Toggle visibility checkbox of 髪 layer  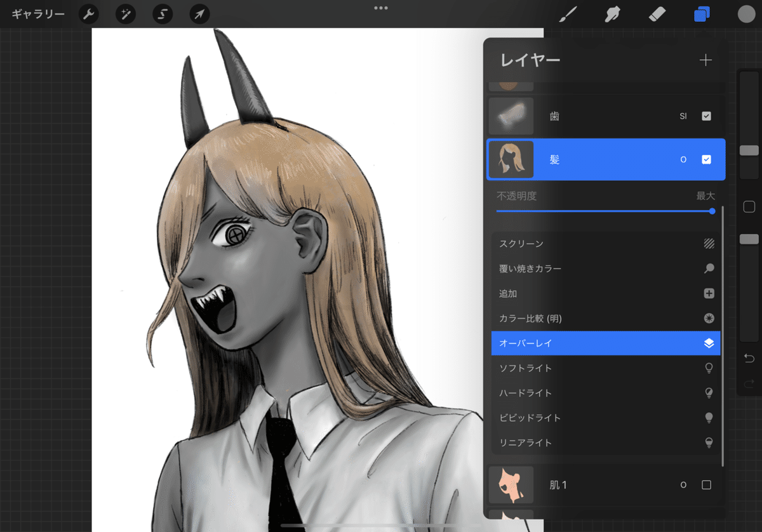tap(706, 160)
